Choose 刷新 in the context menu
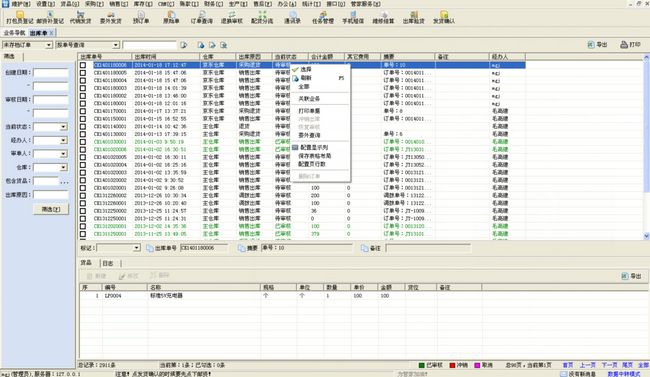Viewport: 650px width, 377px height. [x=306, y=78]
